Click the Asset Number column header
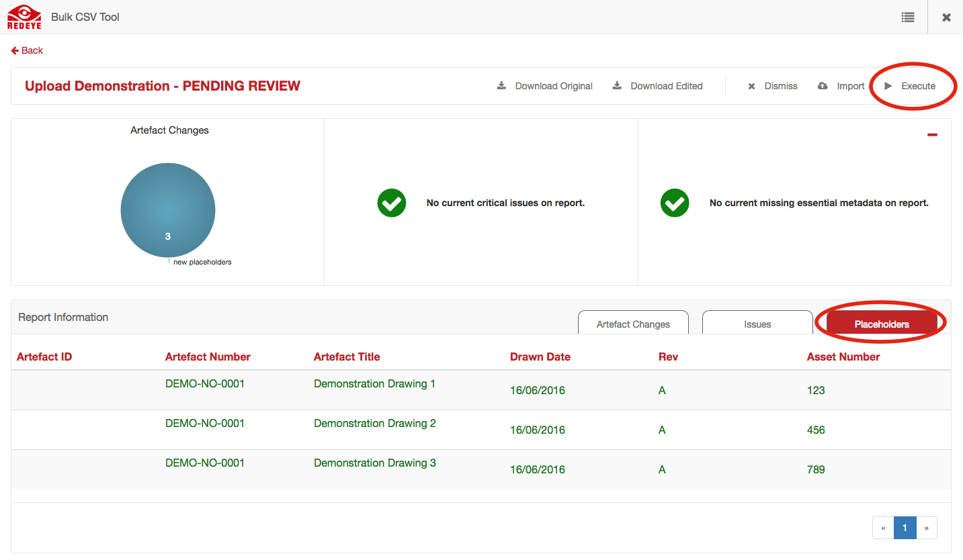 [843, 357]
